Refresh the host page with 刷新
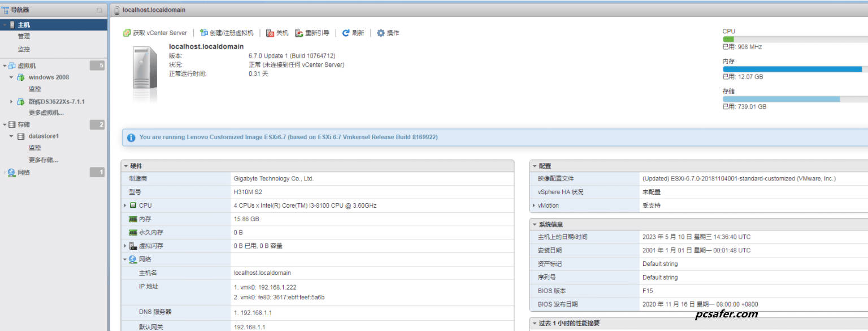868x331 pixels. tap(353, 33)
